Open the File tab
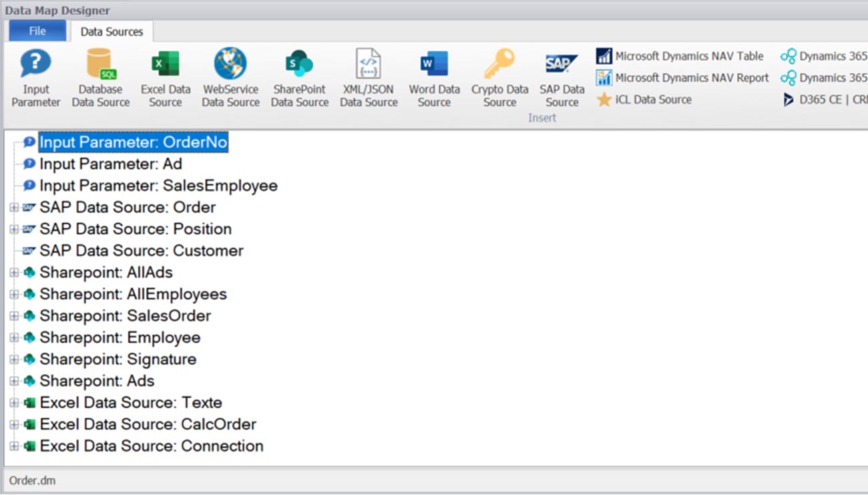 click(37, 31)
